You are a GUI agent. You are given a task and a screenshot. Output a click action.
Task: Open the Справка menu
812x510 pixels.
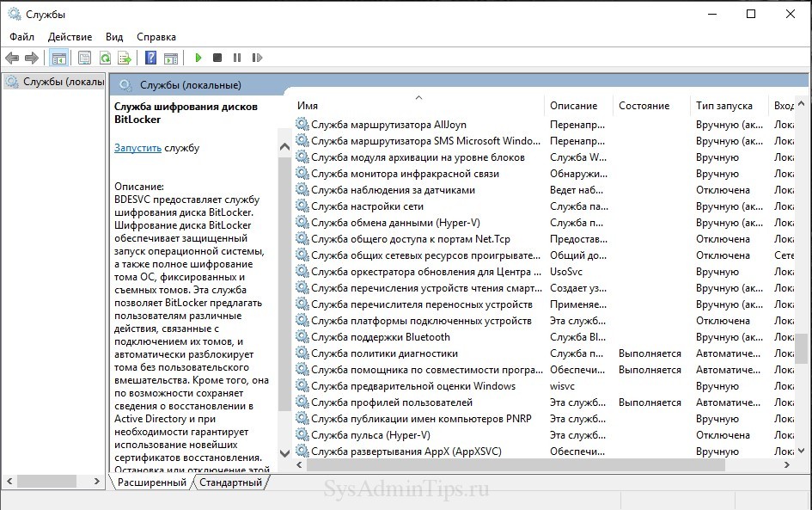[156, 37]
